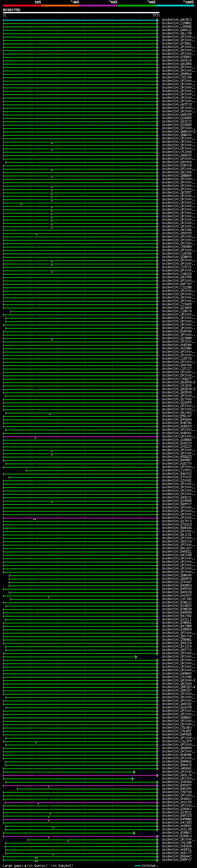Click the UniRef100_C1LZF5 entry

coord(177,741)
